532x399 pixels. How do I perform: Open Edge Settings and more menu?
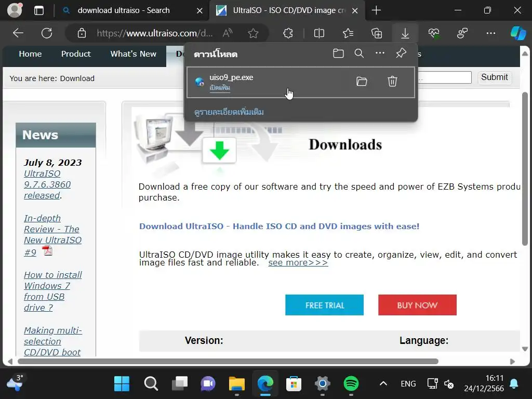click(490, 33)
